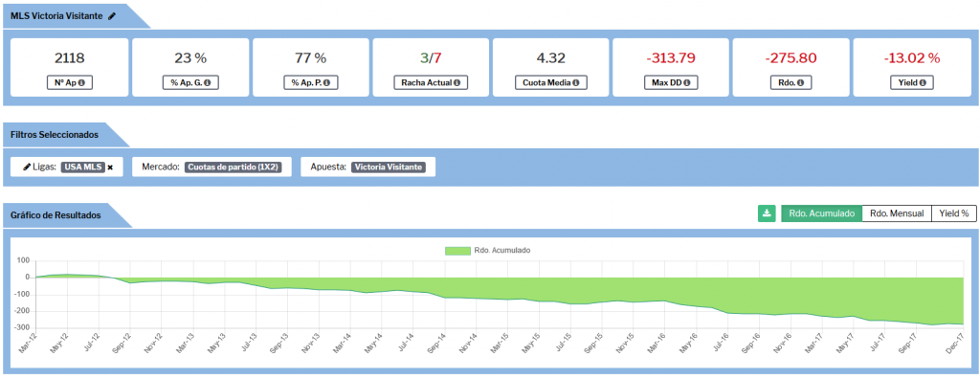Click the USA MLS league tag
The image size is (980, 379).
pyautogui.click(x=82, y=167)
